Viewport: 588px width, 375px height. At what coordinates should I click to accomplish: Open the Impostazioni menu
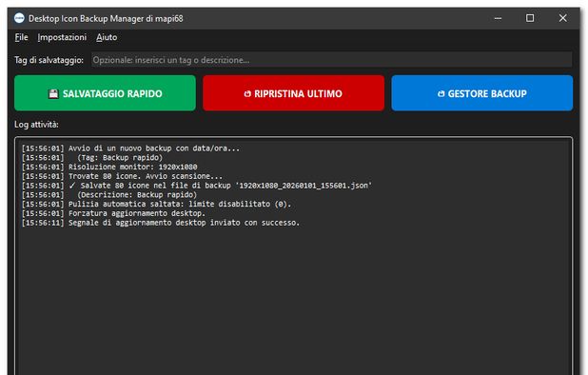[x=62, y=37]
